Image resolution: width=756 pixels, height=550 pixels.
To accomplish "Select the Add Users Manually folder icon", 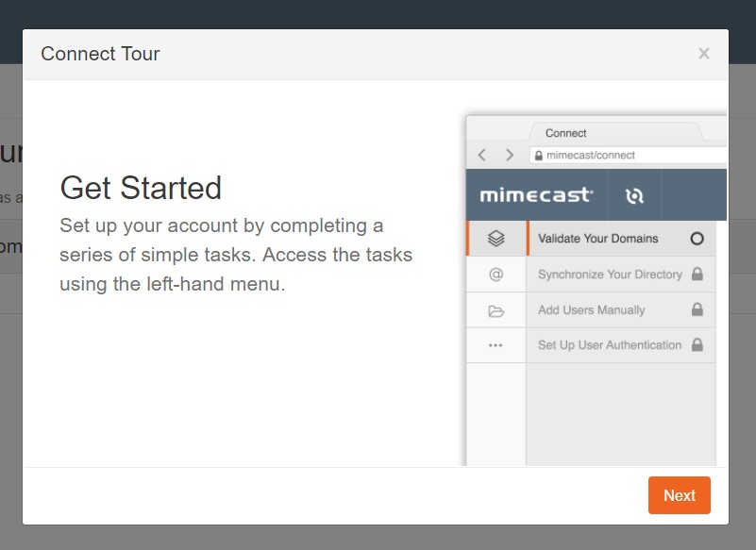I will pos(496,309).
